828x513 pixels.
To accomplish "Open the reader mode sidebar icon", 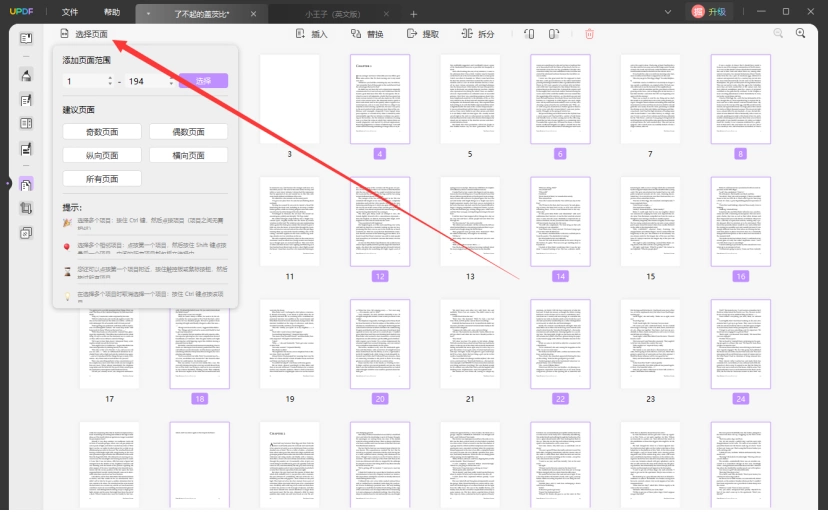I will click(x=26, y=38).
